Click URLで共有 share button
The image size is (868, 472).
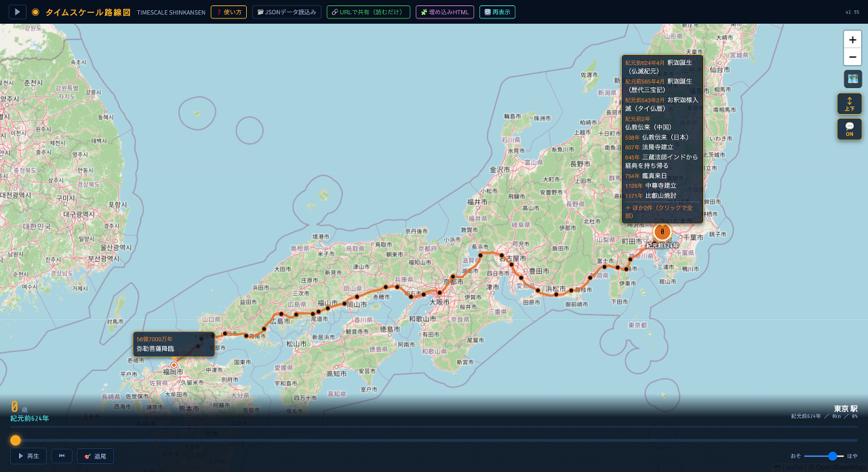coord(368,12)
